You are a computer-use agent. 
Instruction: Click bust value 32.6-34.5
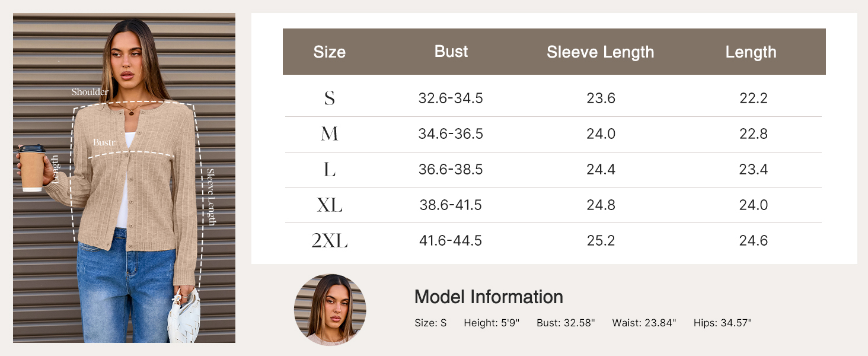451,98
